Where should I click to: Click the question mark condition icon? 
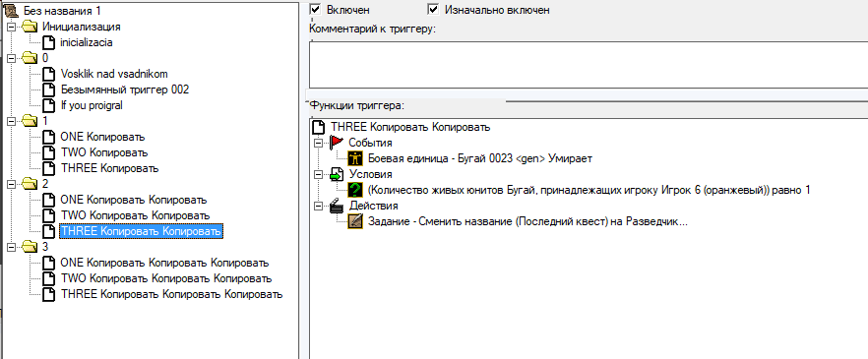click(355, 190)
